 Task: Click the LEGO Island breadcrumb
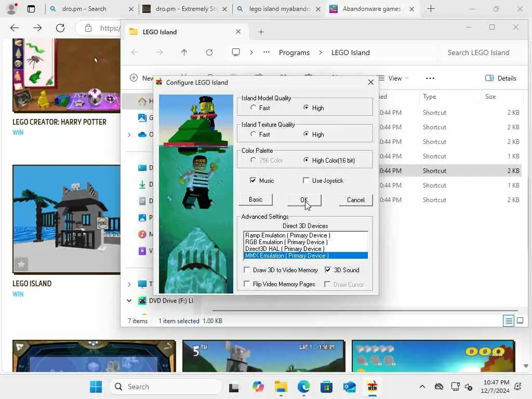351,52
